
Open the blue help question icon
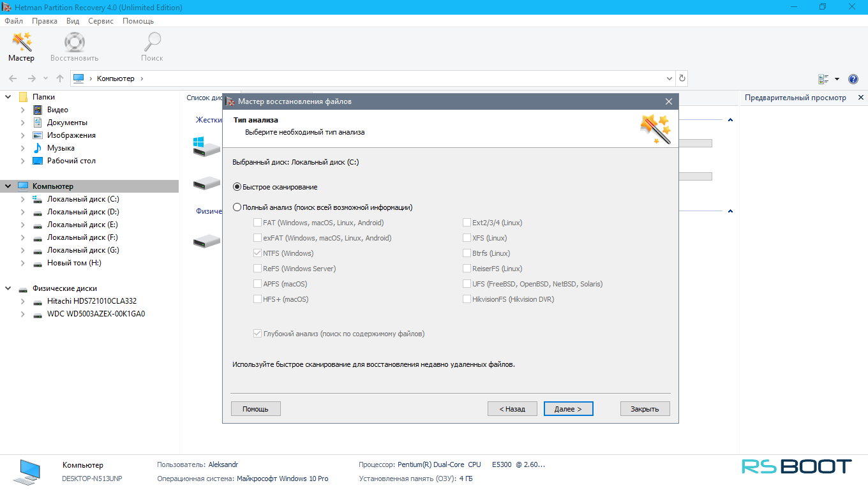click(853, 79)
